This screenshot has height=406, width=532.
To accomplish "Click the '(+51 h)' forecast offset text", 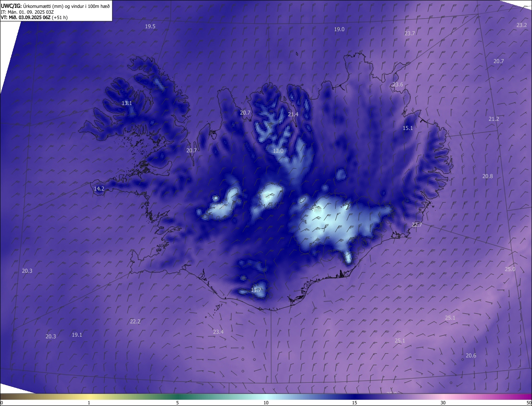I will [60, 17].
